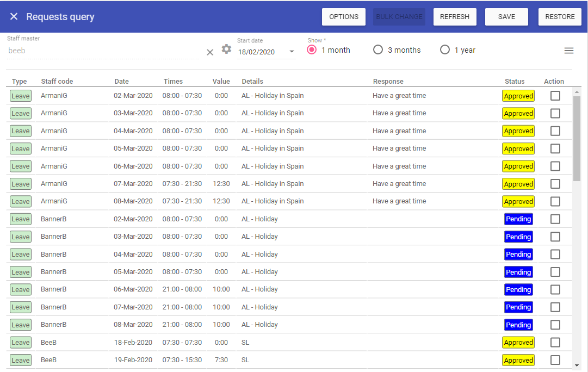
Task: Click the OPTIONS button
Action: 344,17
